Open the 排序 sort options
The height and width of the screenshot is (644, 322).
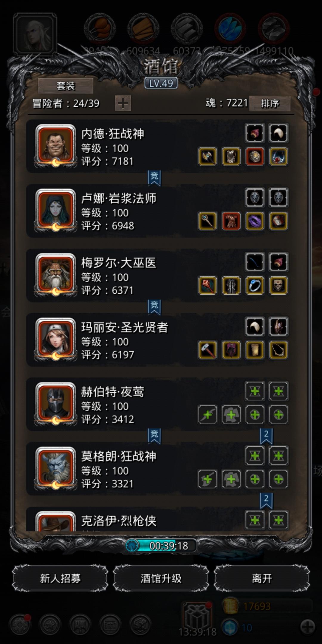tap(270, 103)
